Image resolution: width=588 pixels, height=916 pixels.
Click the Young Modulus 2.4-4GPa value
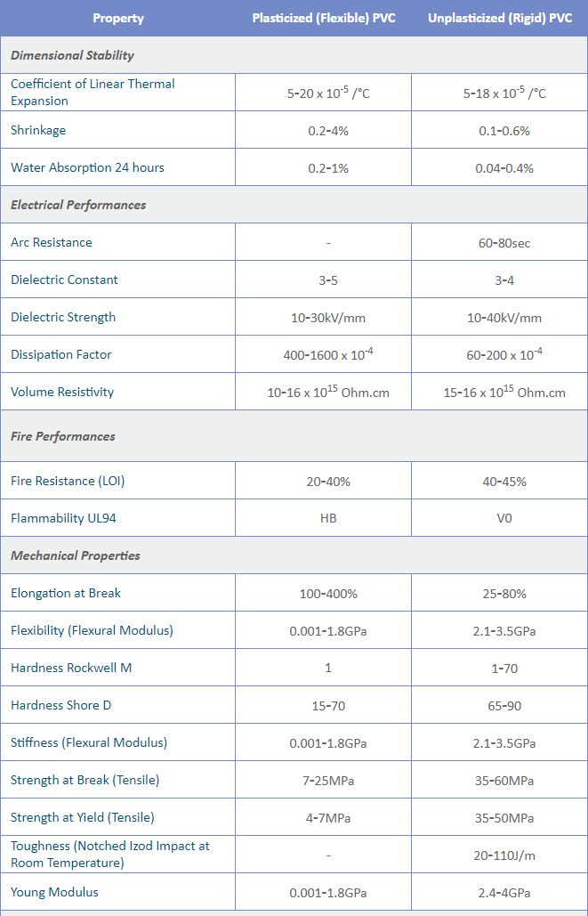pyautogui.click(x=504, y=893)
